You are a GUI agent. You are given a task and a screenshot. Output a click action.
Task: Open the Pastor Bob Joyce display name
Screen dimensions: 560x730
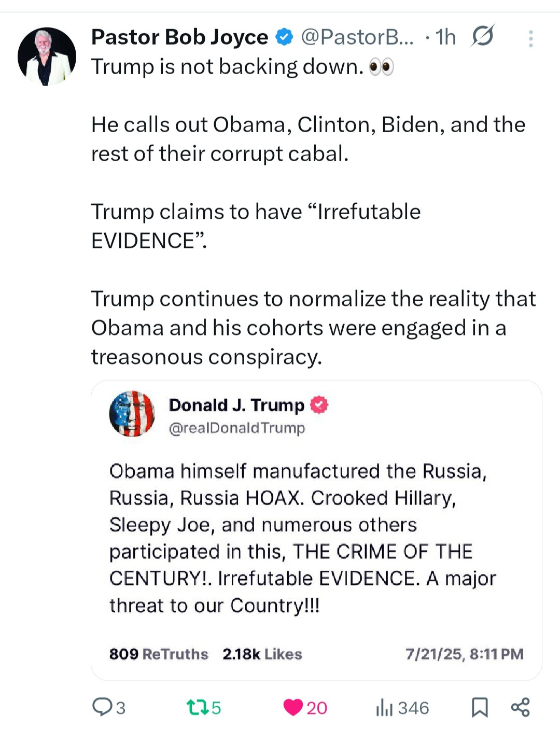179,37
